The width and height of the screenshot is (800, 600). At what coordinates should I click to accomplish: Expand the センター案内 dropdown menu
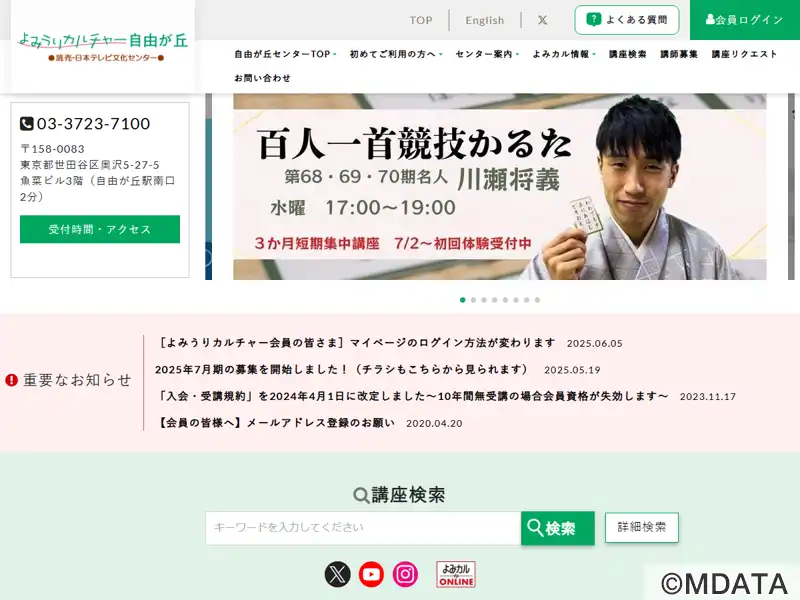487,54
